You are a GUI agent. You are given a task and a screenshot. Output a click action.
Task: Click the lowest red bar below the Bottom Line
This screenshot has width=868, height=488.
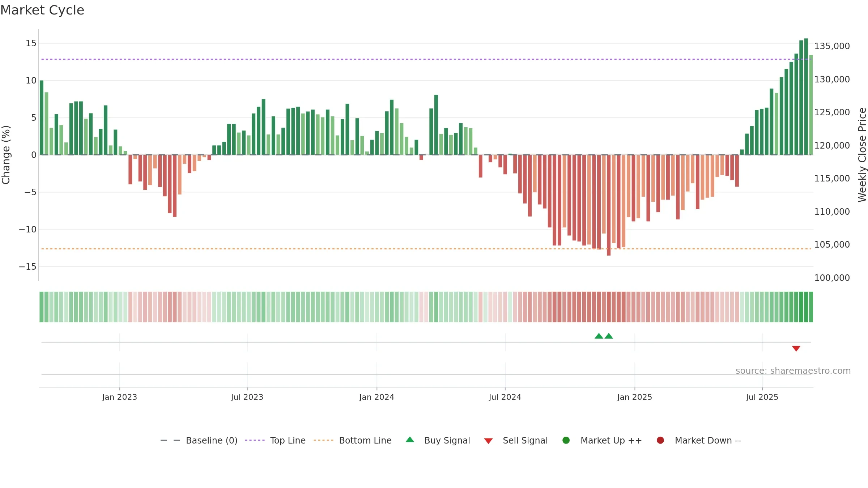[x=609, y=205]
